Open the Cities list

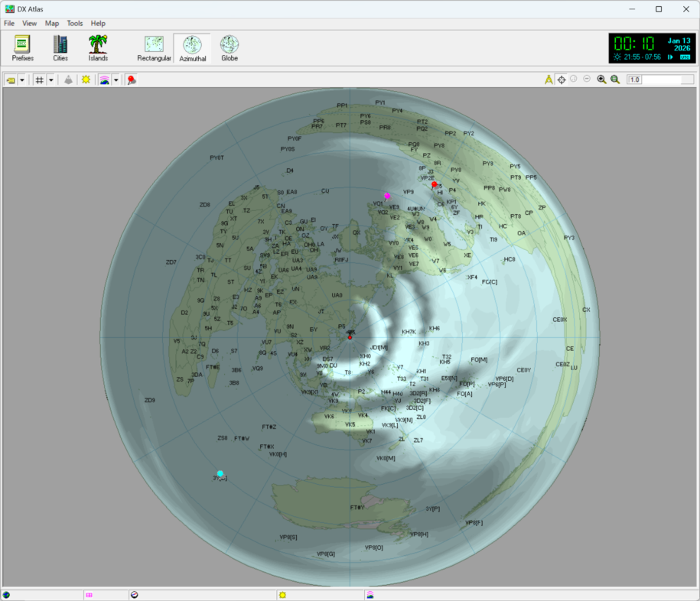click(60, 47)
